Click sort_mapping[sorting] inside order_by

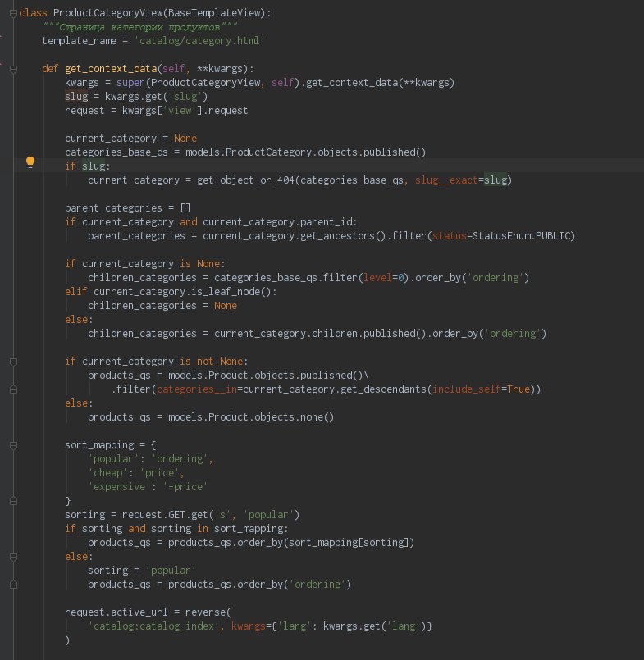coord(349,543)
